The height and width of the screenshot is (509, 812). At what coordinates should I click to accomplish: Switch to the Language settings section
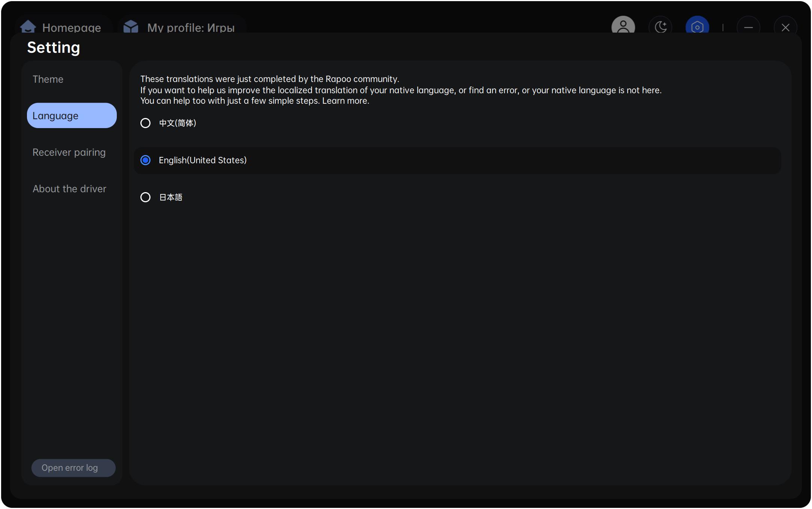(x=72, y=116)
